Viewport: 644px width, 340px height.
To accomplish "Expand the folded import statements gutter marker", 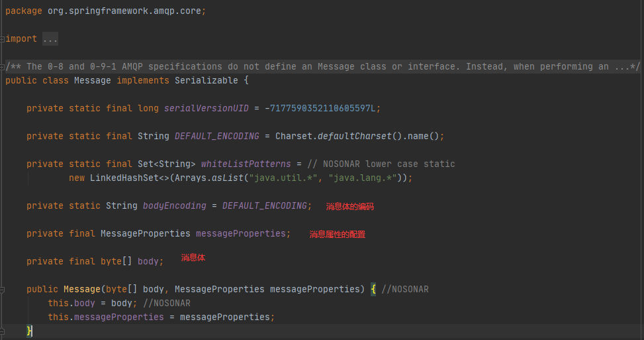I will coord(2,39).
